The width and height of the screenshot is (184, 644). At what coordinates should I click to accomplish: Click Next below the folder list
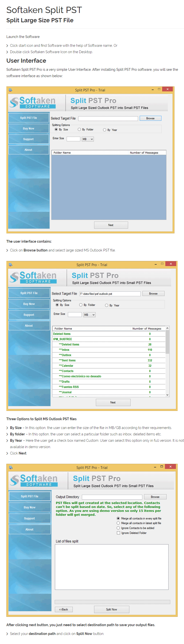[x=113, y=403]
